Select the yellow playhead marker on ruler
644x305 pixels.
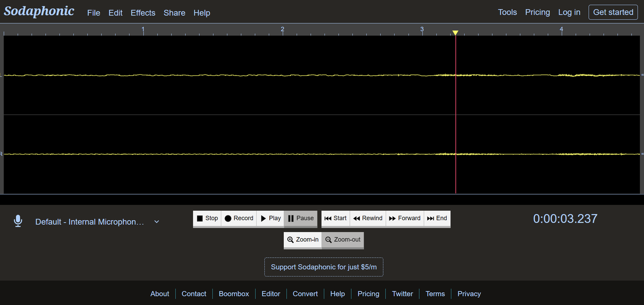pyautogui.click(x=455, y=33)
